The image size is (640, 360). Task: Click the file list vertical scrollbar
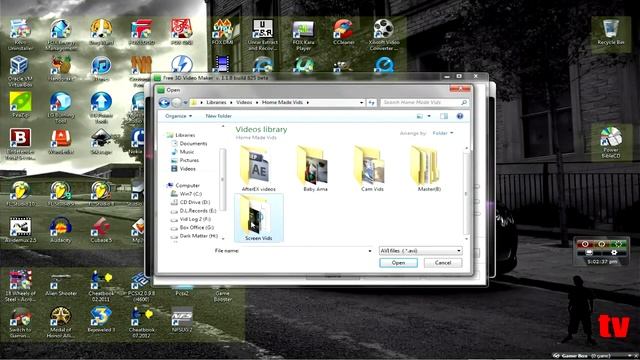coord(466,193)
